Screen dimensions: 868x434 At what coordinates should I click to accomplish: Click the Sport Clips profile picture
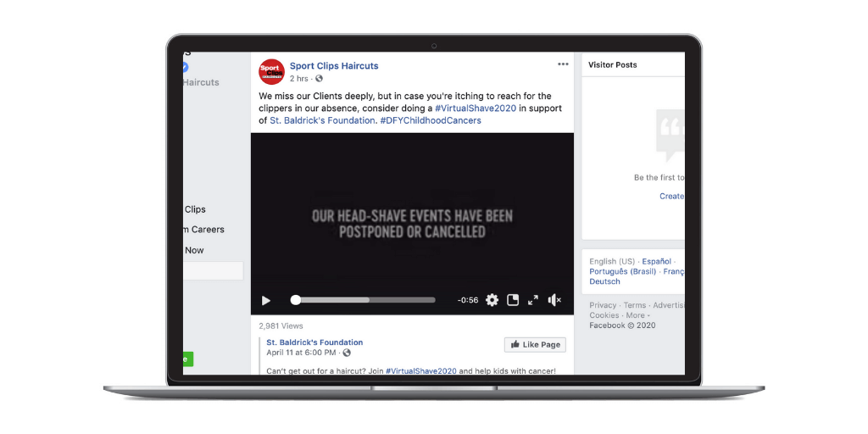tap(271, 72)
